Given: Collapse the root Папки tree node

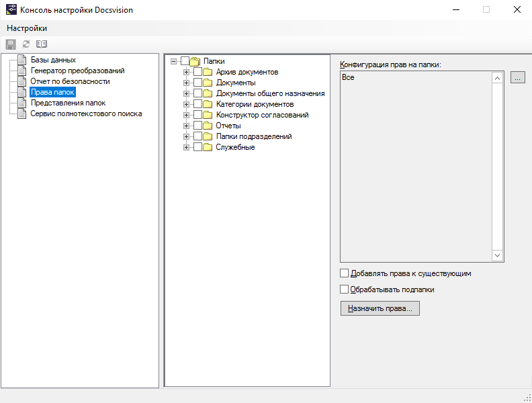Looking at the screenshot, I should click(x=174, y=61).
